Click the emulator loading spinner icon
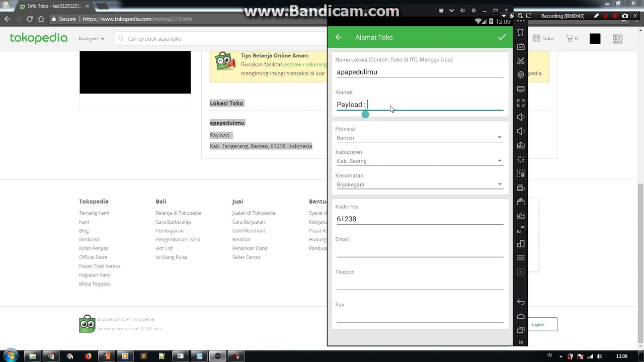Image resolution: width=644 pixels, height=362 pixels. tap(521, 159)
